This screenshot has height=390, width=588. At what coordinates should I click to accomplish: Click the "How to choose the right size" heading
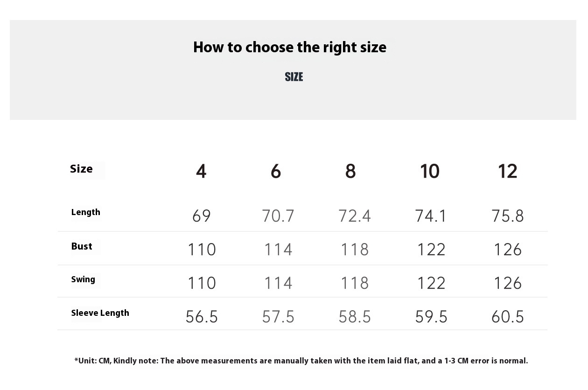pyautogui.click(x=289, y=47)
